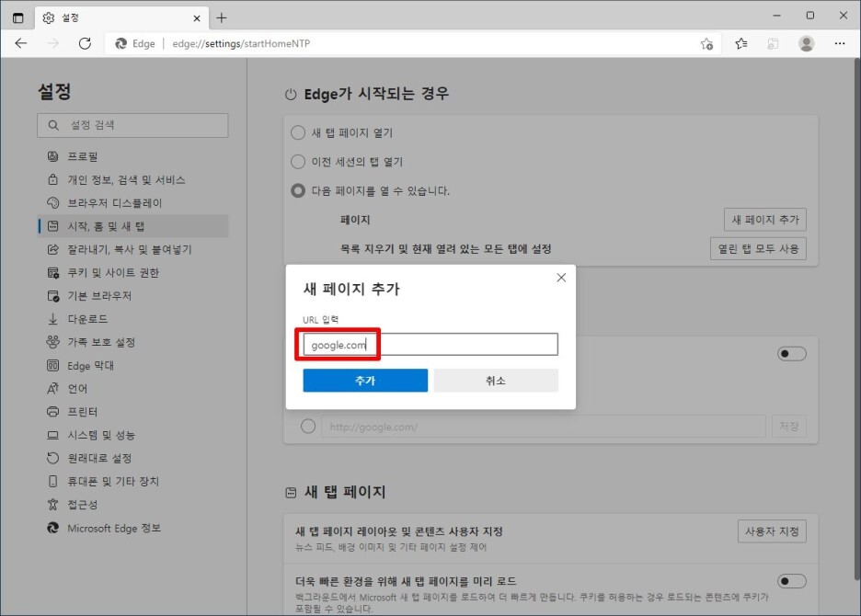Click the vertical scrollbar
The width and height of the screenshot is (861, 616).
[x=856, y=318]
